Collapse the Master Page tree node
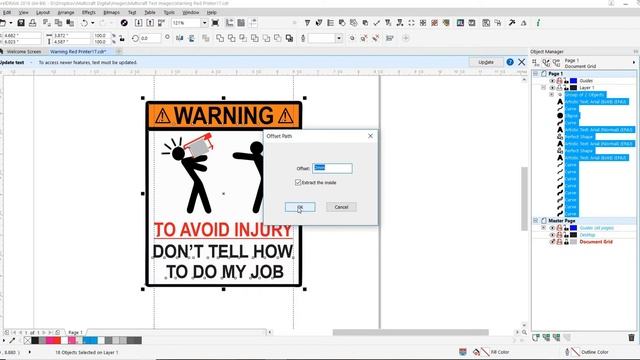 536,221
